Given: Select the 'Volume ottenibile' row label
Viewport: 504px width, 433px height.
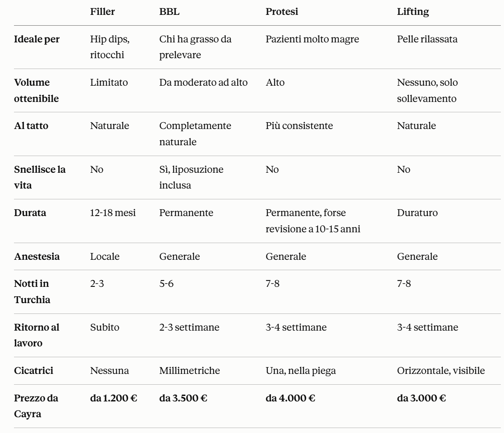Looking at the screenshot, I should (x=37, y=90).
